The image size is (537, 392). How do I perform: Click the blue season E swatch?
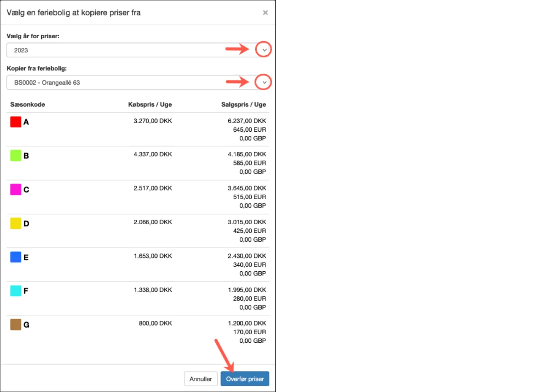click(16, 257)
